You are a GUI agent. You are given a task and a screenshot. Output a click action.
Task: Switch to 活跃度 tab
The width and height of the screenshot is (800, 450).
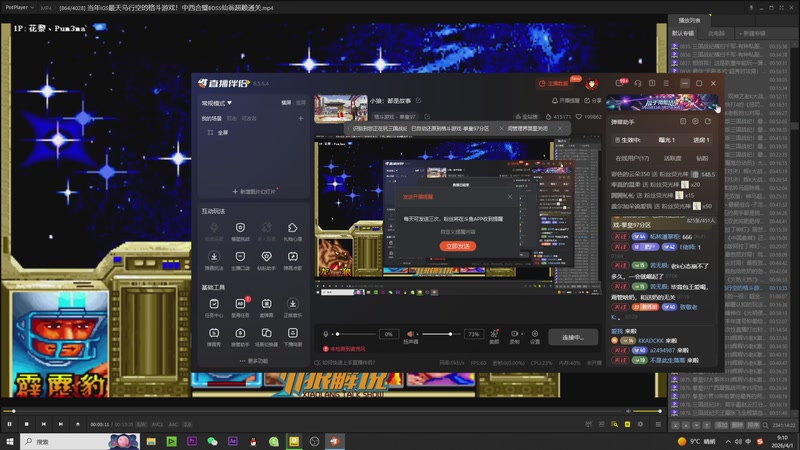[x=672, y=158]
